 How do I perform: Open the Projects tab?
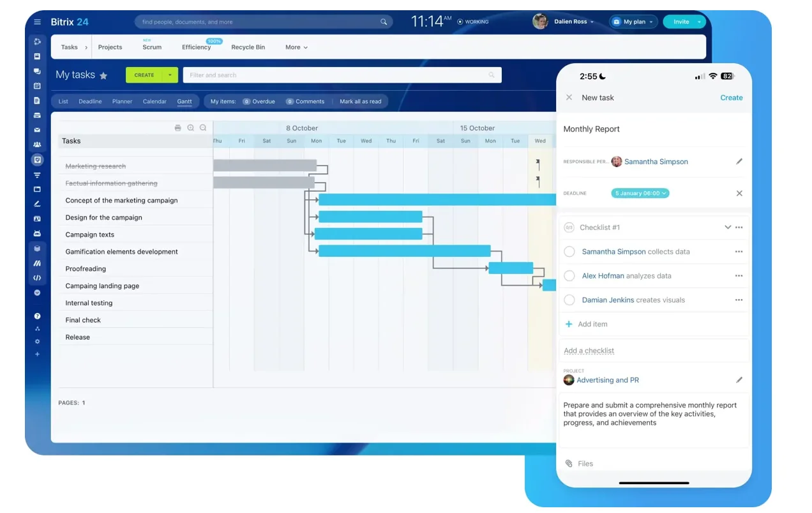110,47
